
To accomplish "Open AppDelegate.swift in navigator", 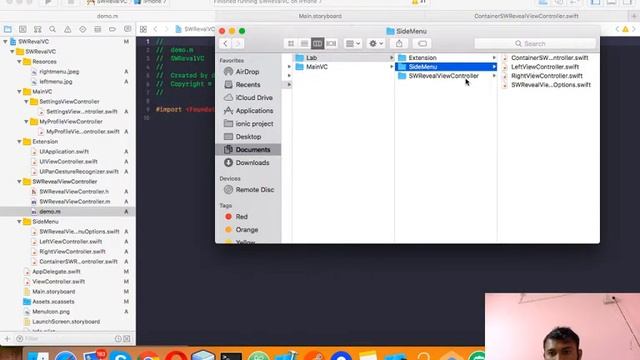I will (x=56, y=271).
